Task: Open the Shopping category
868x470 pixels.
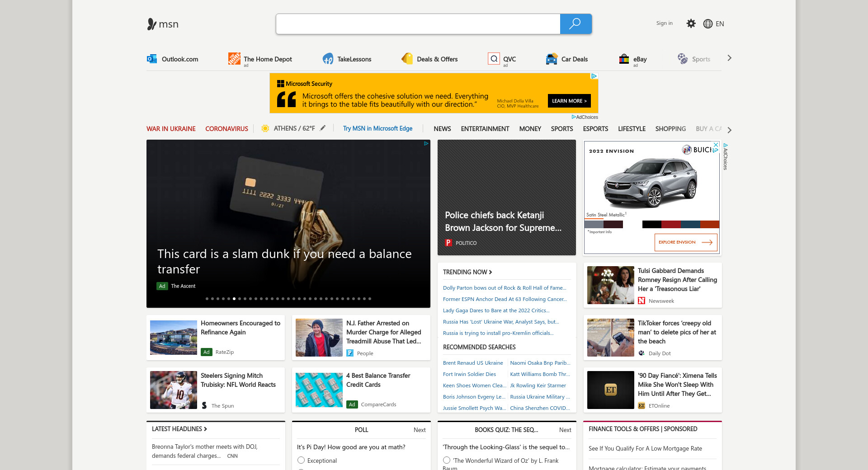Action: [670, 129]
